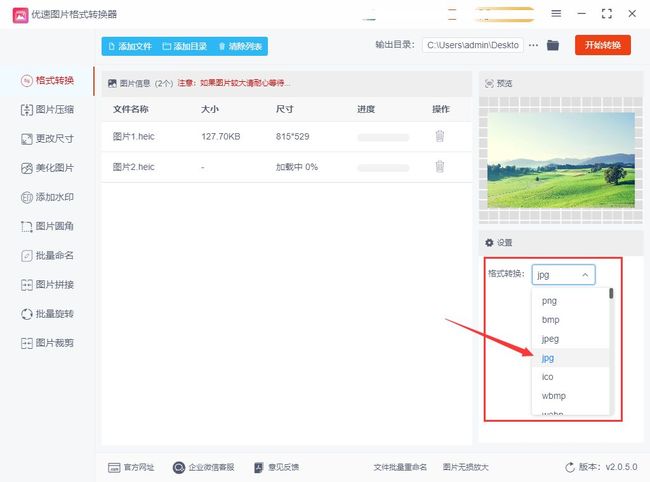Click the orange 开始转换 start button
The image size is (650, 482).
pos(603,45)
